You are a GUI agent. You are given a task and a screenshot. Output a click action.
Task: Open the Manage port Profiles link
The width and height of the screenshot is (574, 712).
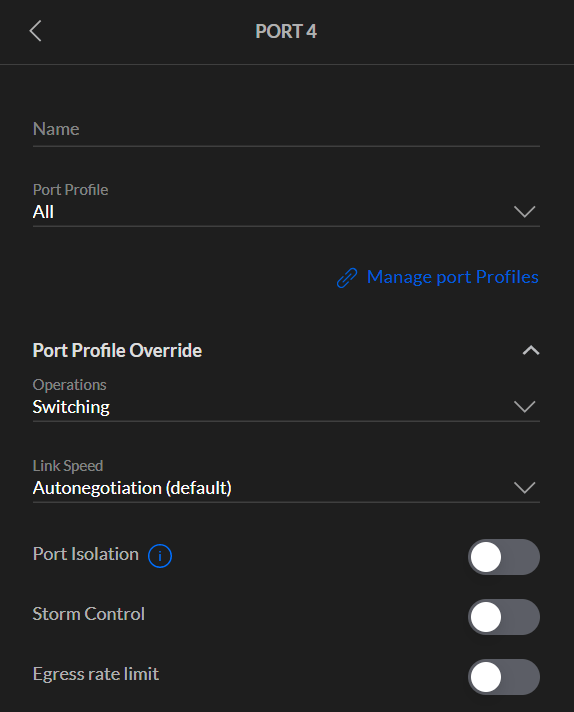(x=452, y=277)
